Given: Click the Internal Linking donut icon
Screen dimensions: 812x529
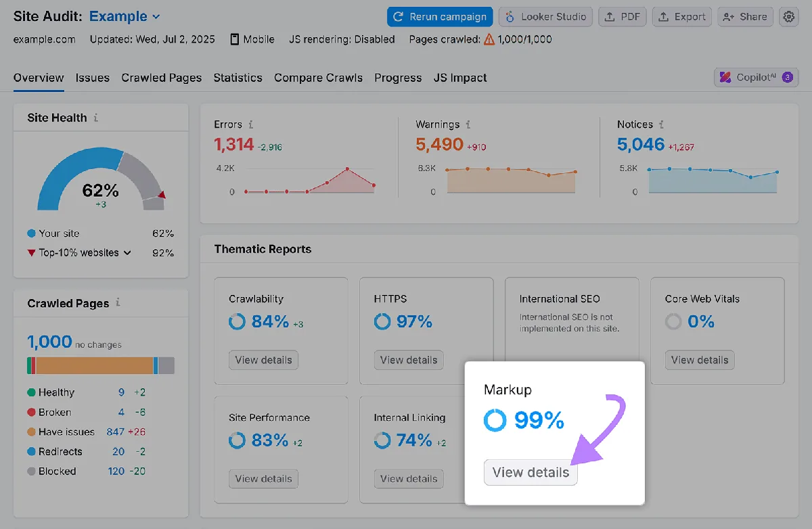Looking at the screenshot, I should [382, 440].
